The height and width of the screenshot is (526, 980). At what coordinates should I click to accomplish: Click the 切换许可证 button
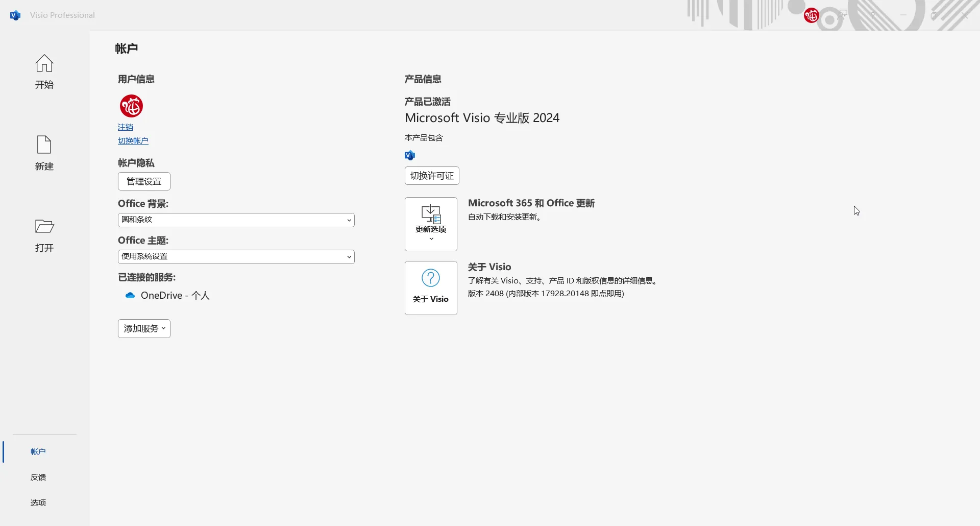pyautogui.click(x=432, y=176)
